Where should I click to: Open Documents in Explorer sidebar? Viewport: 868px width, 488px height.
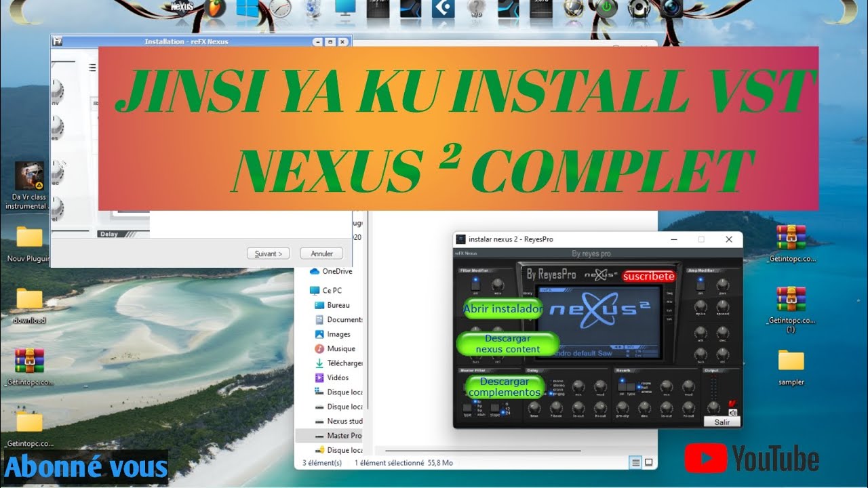pos(338,319)
